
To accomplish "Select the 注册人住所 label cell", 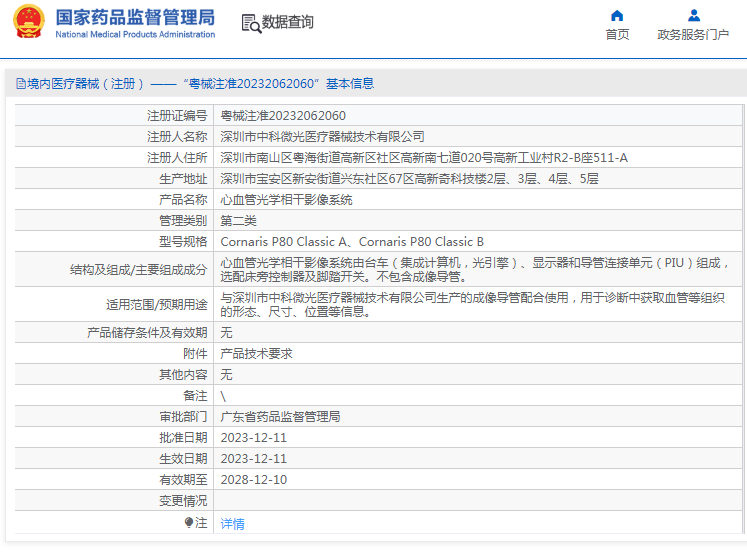I will pos(114,157).
